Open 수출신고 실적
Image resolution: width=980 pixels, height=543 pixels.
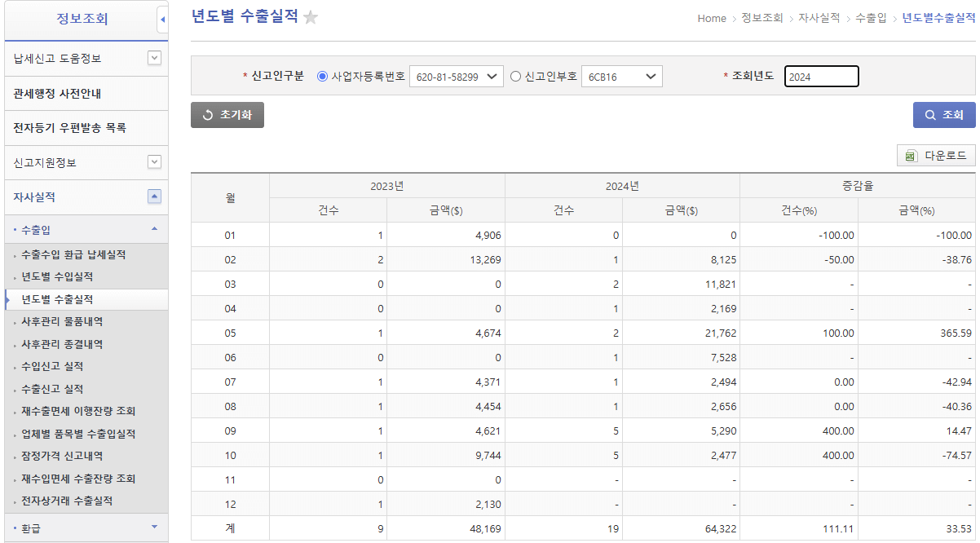[52, 389]
